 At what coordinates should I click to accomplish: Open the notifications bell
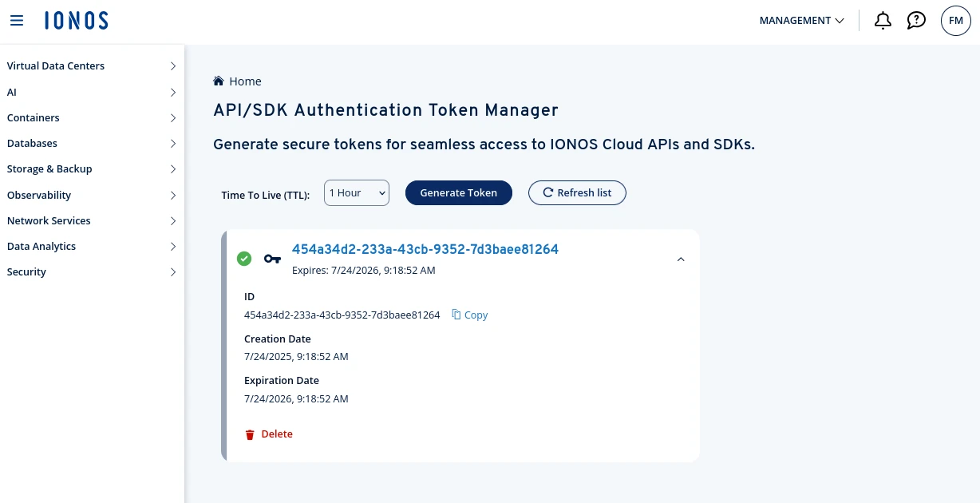(x=883, y=21)
